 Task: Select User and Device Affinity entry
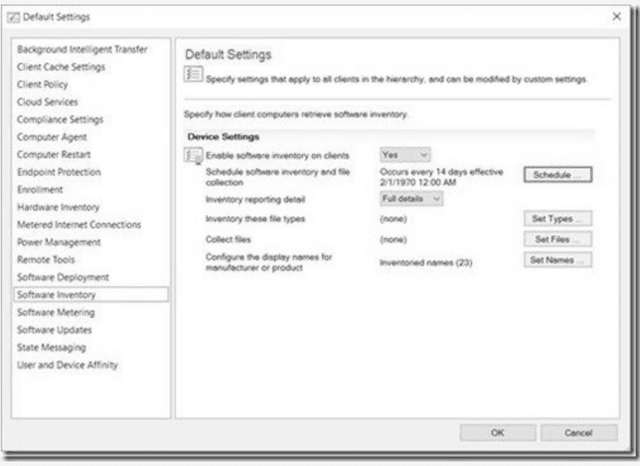click(67, 365)
